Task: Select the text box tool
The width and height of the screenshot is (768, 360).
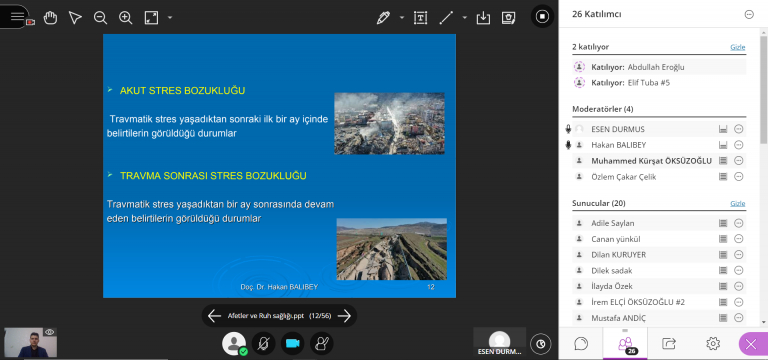Action: 420,18
